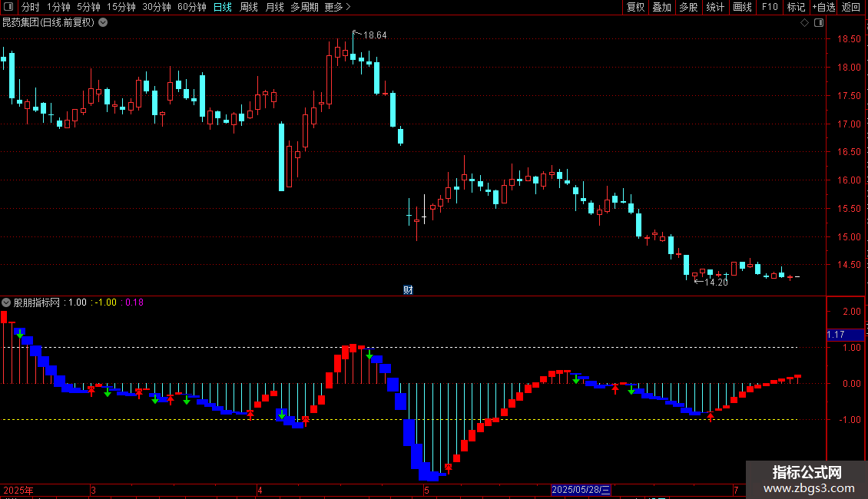Click 返回 to go back
Image resolution: width=868 pixels, height=499 pixels.
point(851,7)
